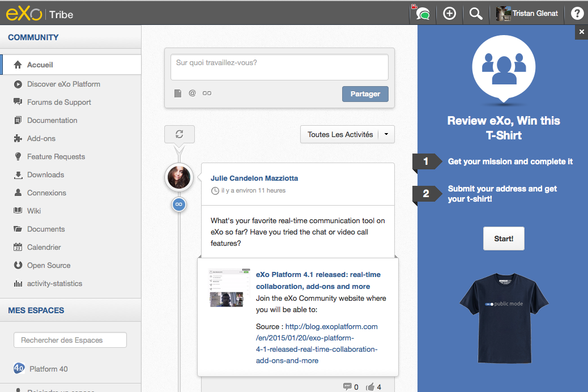This screenshot has height=392, width=588.
Task: Close the Review eXo side panel
Action: coord(581,32)
